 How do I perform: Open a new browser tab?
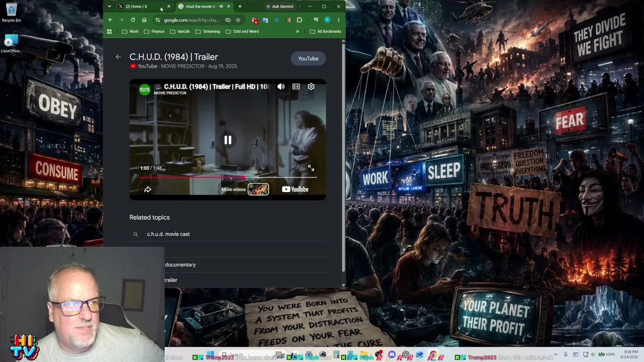click(239, 7)
